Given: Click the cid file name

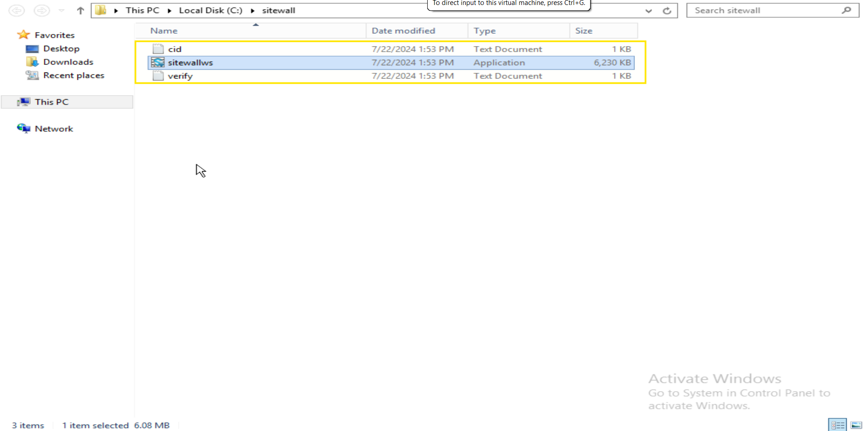Looking at the screenshot, I should [x=175, y=49].
